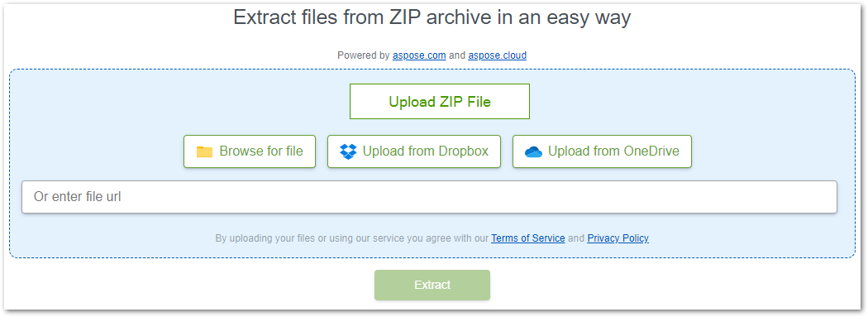The width and height of the screenshot is (868, 317).
Task: Click the OneDrive cloud icon
Action: coord(533,151)
